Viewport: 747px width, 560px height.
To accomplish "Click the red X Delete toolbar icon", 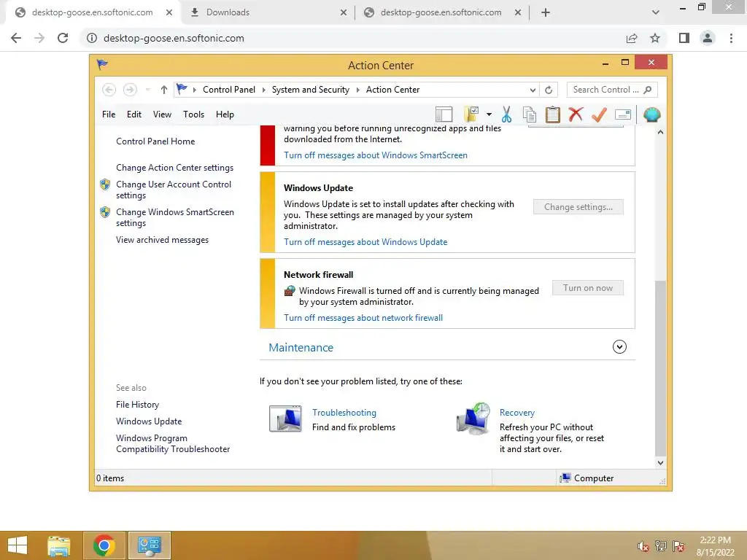I will (x=576, y=114).
